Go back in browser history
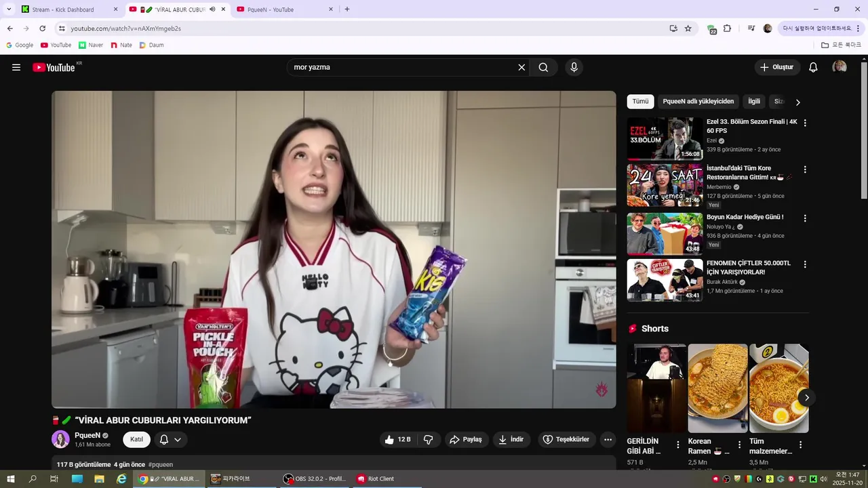This screenshot has width=868, height=488. tap(10, 28)
